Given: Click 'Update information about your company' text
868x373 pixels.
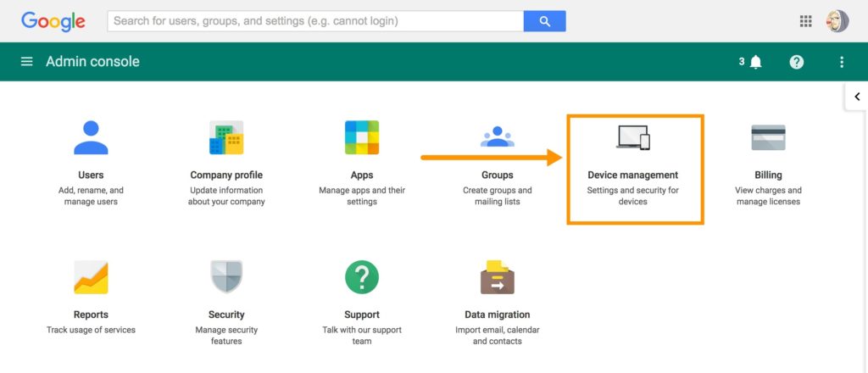Looking at the screenshot, I should [226, 196].
